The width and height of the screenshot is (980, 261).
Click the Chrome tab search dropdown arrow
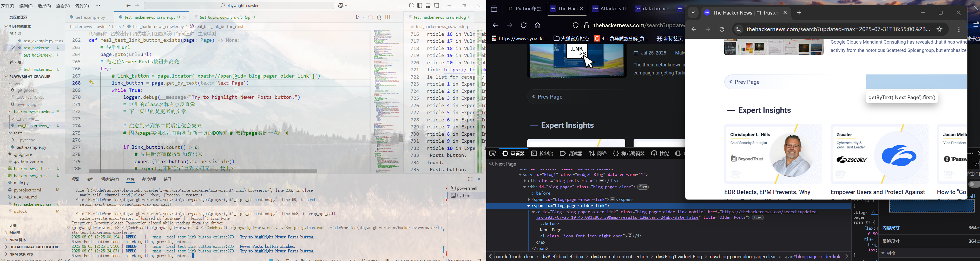click(693, 13)
